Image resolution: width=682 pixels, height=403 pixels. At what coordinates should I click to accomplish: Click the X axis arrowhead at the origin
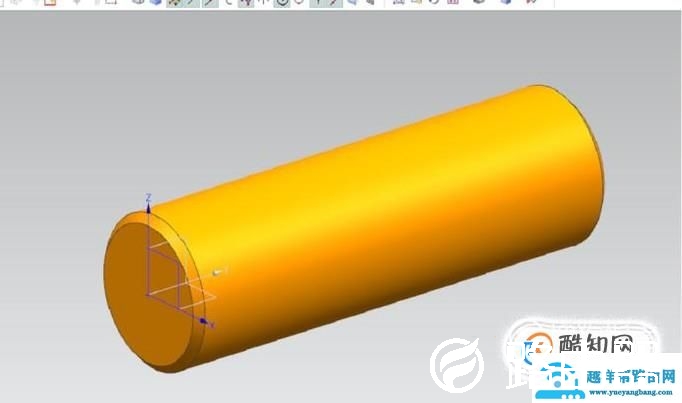204,321
